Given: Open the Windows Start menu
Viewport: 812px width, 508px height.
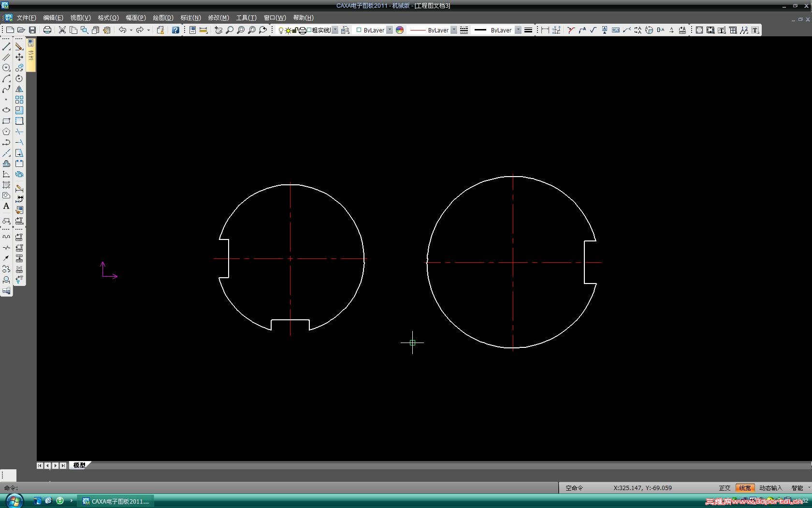Looking at the screenshot, I should [14, 501].
